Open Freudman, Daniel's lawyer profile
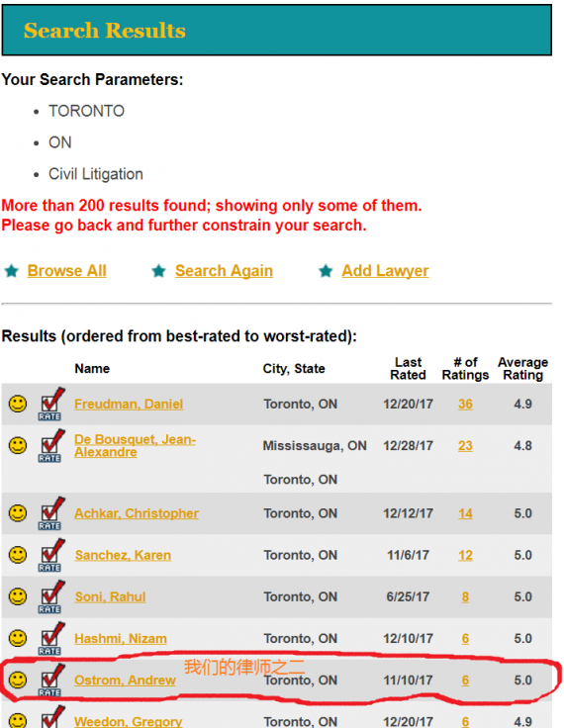564x728 pixels. click(x=129, y=404)
